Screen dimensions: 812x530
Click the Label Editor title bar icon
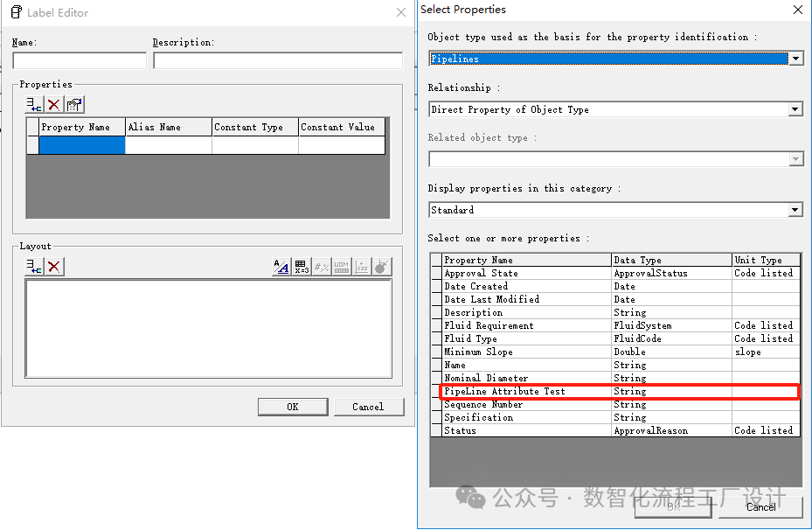(x=16, y=12)
